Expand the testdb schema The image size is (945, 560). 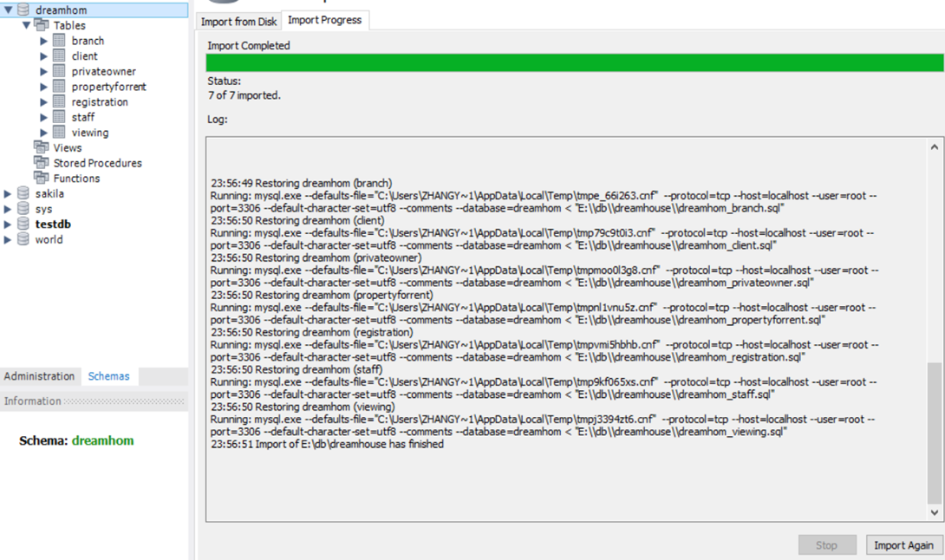7,225
